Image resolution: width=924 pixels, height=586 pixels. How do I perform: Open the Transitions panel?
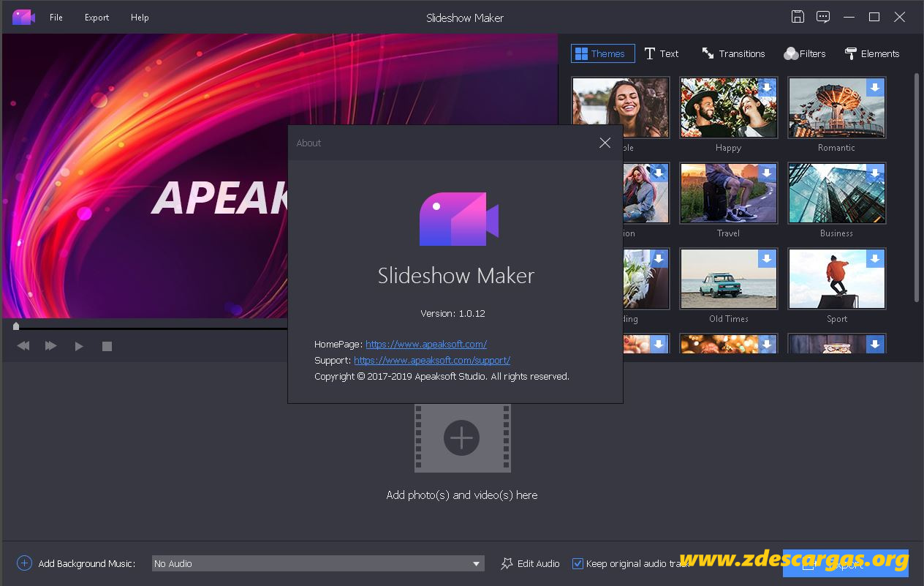733,53
